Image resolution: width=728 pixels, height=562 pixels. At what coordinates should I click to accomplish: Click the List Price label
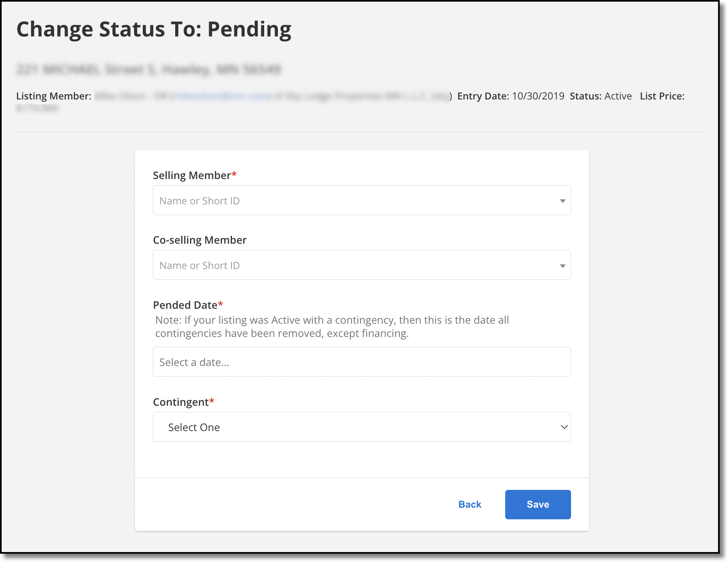pyautogui.click(x=662, y=96)
